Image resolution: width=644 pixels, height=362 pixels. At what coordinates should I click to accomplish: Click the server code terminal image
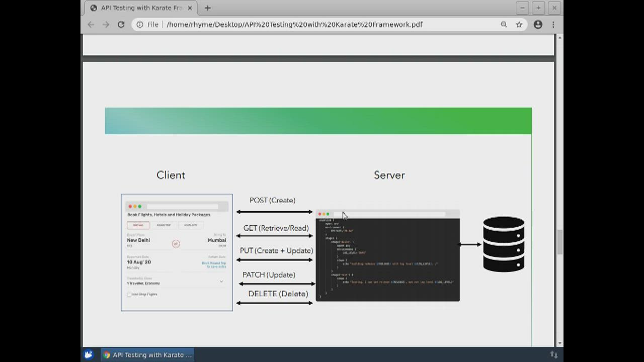tap(387, 256)
